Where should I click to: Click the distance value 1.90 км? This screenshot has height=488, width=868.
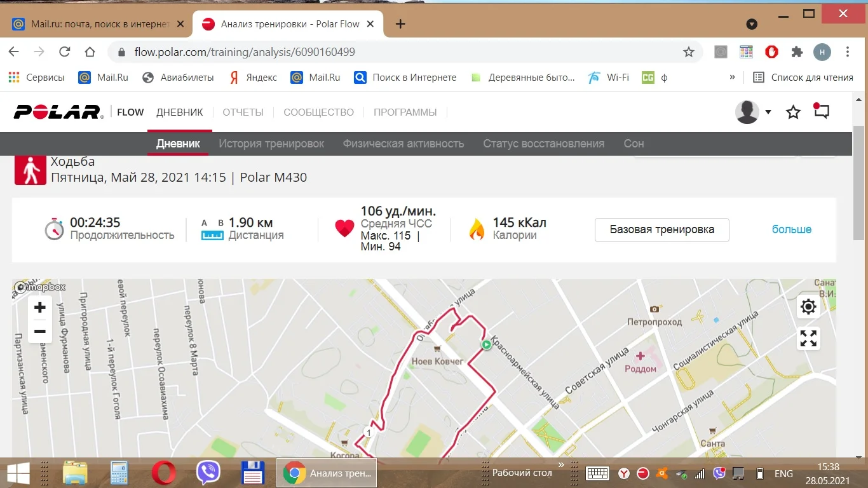(x=251, y=222)
